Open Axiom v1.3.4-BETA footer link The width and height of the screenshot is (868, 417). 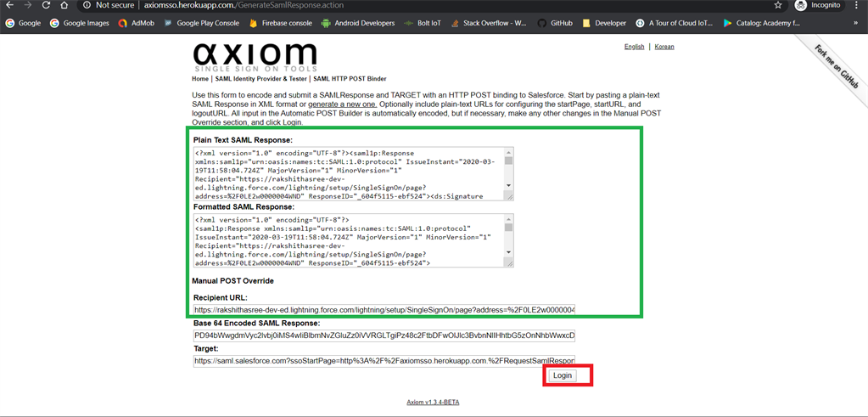[x=433, y=403]
